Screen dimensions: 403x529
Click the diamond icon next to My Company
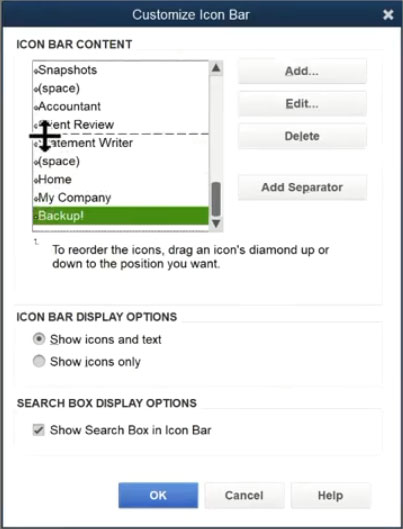point(36,199)
